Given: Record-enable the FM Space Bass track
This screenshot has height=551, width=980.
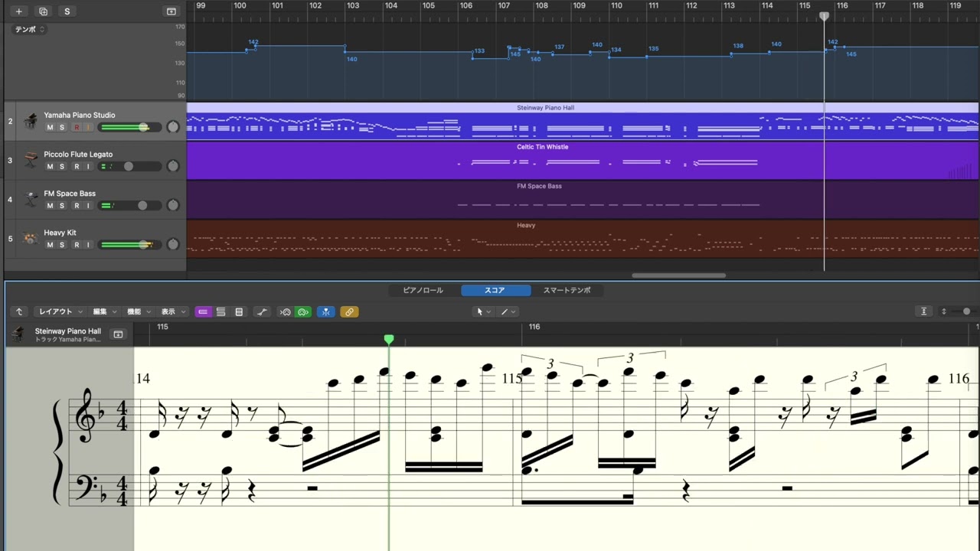Looking at the screenshot, I should point(77,205).
